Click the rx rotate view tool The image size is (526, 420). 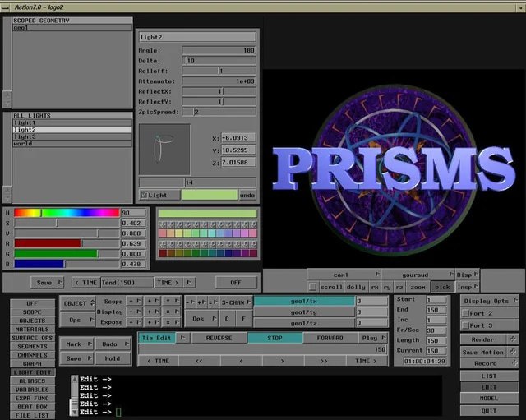(375, 287)
